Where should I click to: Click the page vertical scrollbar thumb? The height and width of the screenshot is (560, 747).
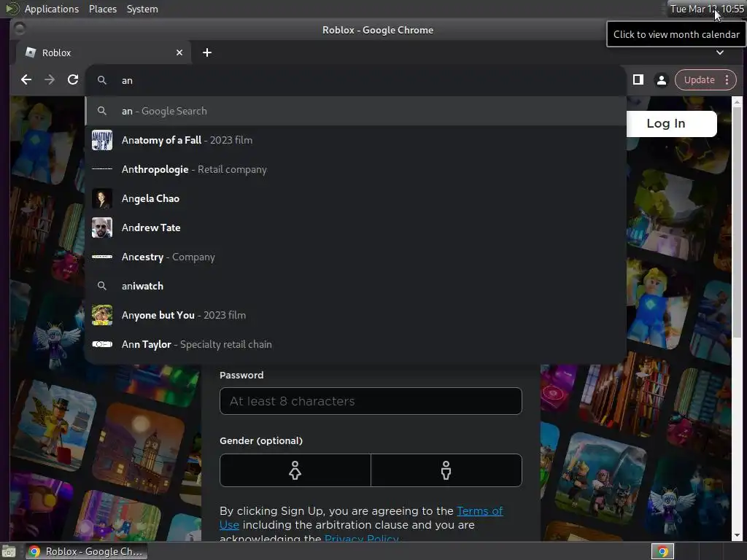pyautogui.click(x=737, y=222)
